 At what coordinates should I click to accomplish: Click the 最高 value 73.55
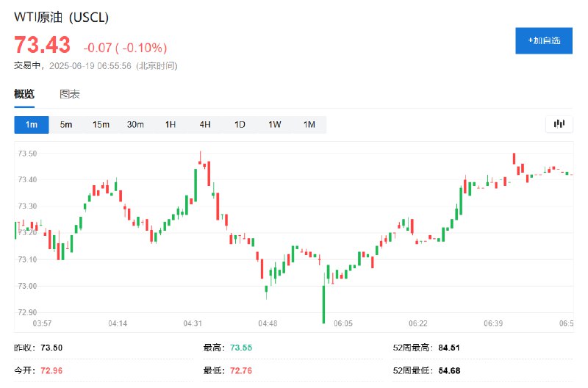(241, 348)
